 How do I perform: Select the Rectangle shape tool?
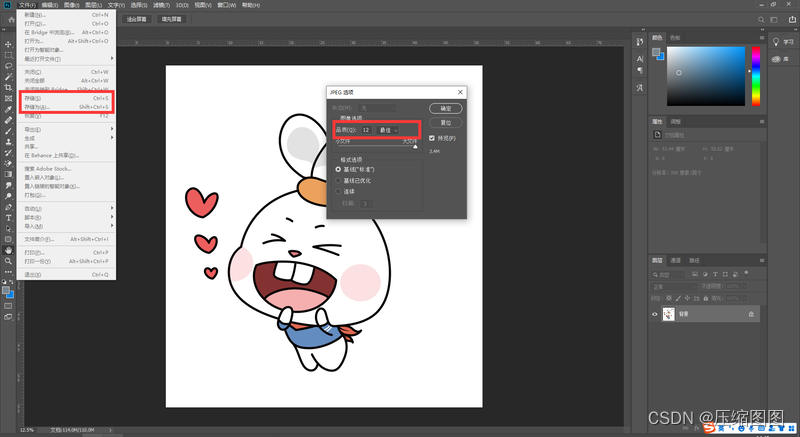point(8,239)
